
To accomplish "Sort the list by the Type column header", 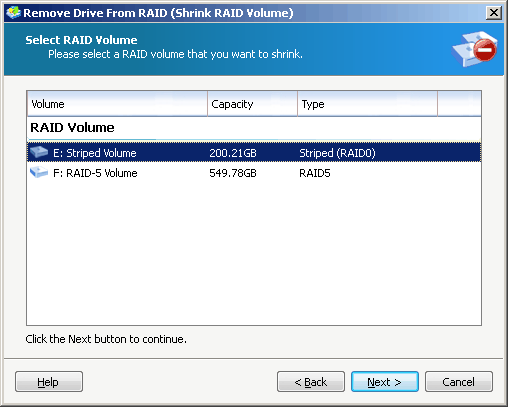I will tap(367, 104).
